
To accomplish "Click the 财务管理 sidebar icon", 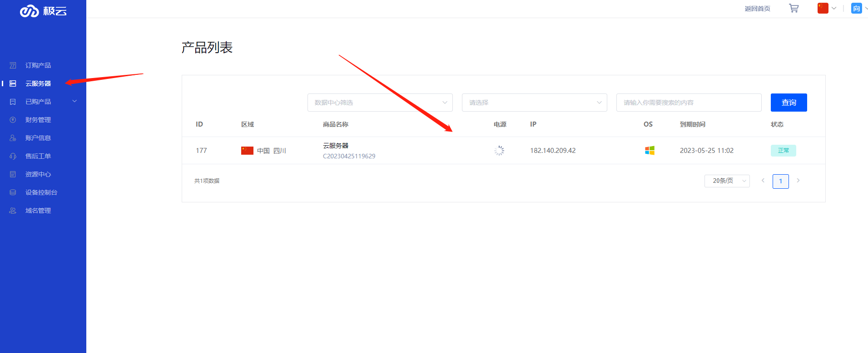I will pos(13,120).
